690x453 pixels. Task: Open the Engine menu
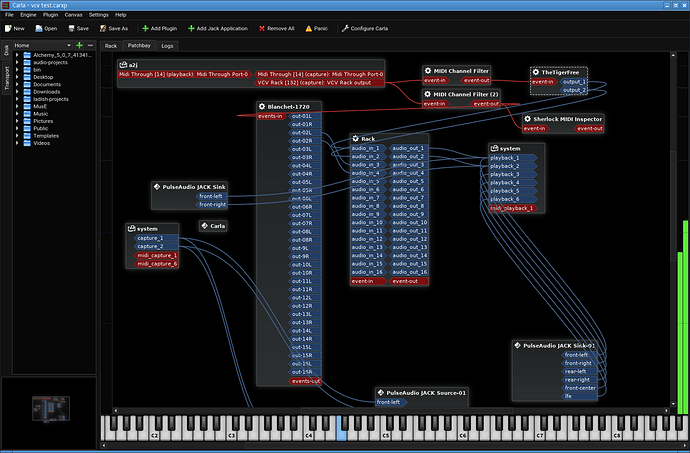coord(28,15)
